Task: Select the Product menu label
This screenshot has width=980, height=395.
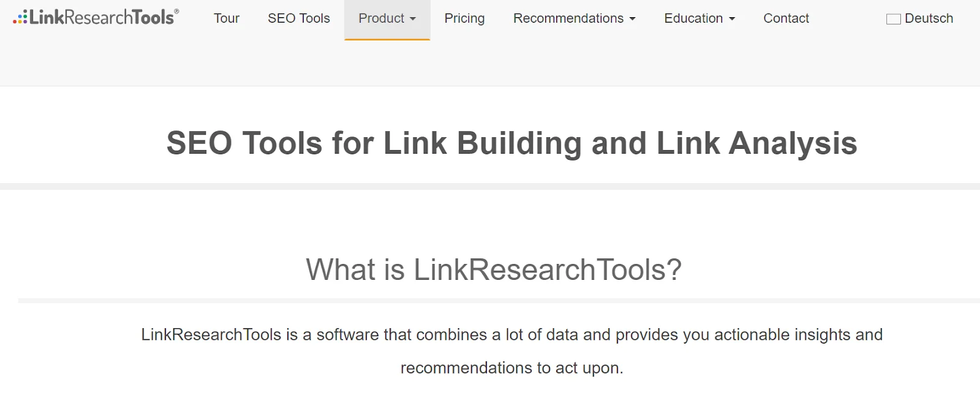Action: click(381, 18)
